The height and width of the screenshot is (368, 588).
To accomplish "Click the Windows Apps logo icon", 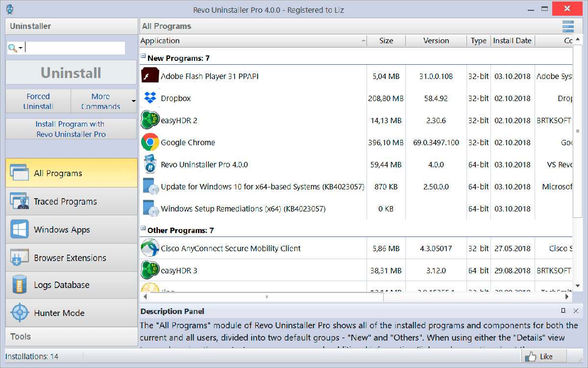I will pyautogui.click(x=19, y=230).
